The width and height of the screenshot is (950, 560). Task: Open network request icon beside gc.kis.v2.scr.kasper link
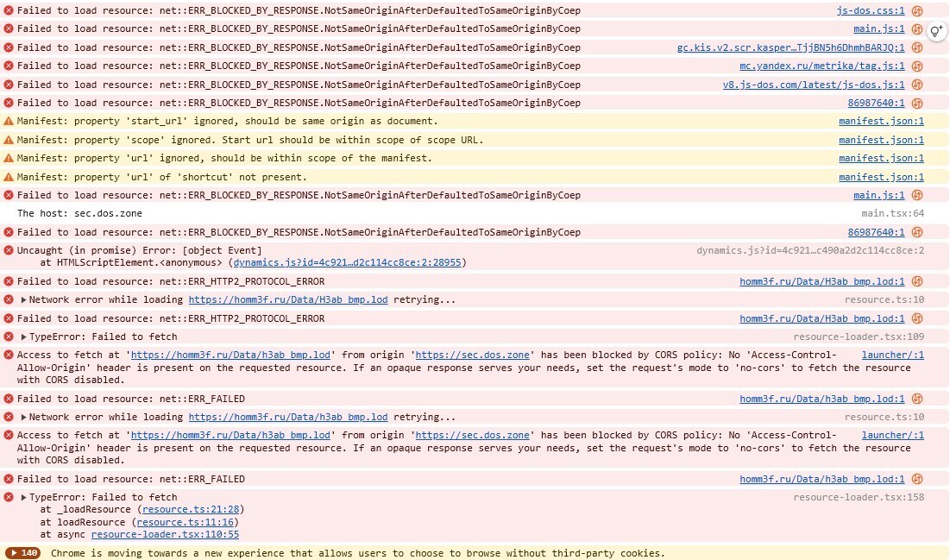[x=917, y=47]
